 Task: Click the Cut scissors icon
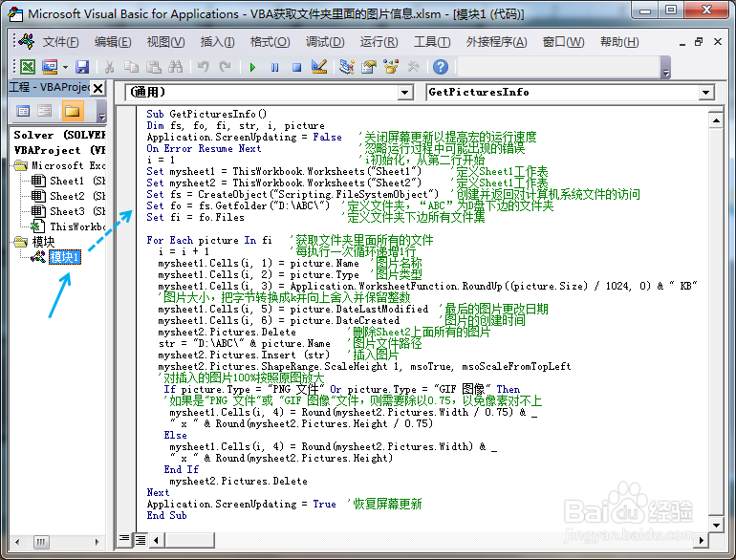(x=109, y=67)
